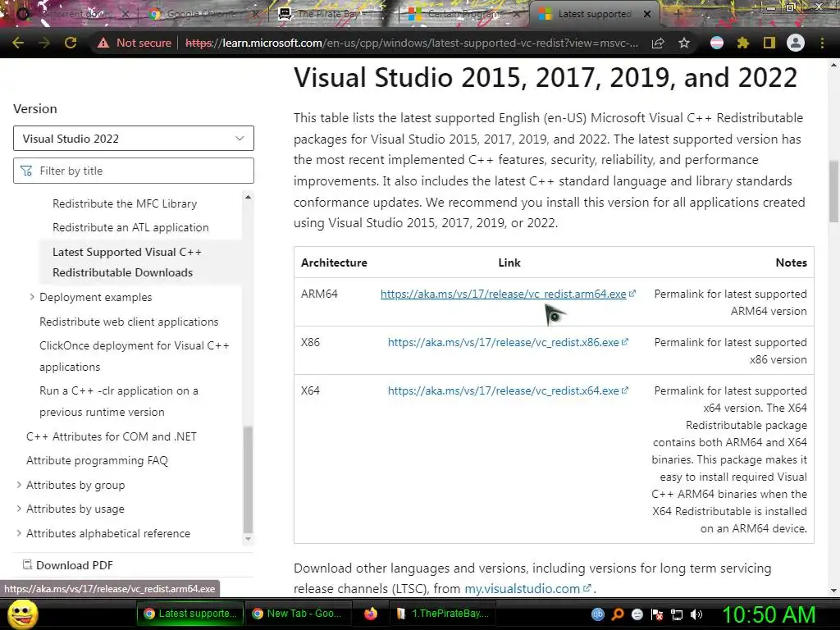Image resolution: width=840 pixels, height=630 pixels.
Task: Click the contents pane scroll-up arrow
Action: (248, 197)
